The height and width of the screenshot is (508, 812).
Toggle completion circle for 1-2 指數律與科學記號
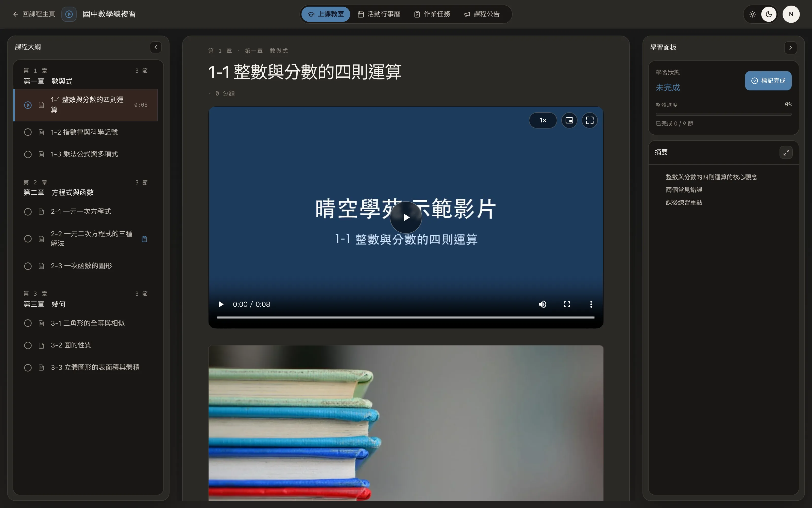click(x=28, y=132)
